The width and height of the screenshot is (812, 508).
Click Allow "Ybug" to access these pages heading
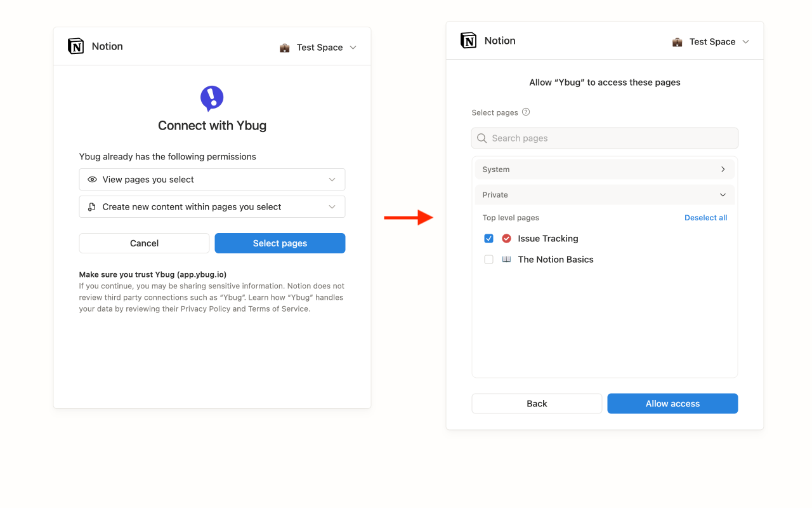pos(605,83)
